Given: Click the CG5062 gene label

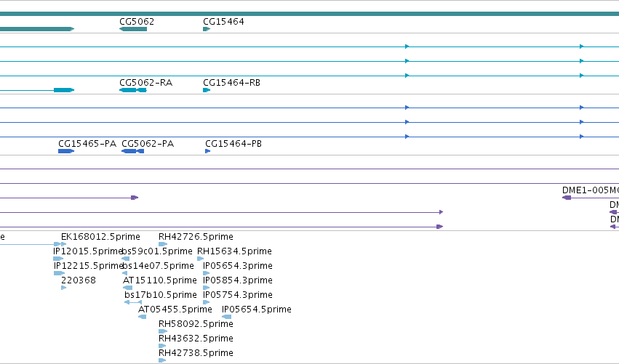Looking at the screenshot, I should click(x=137, y=22).
